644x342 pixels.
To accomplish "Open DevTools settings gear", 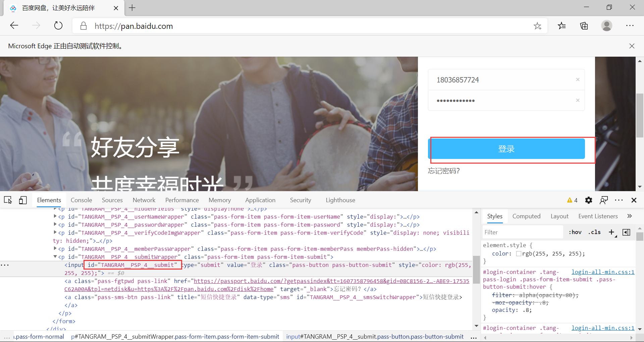I will click(589, 200).
